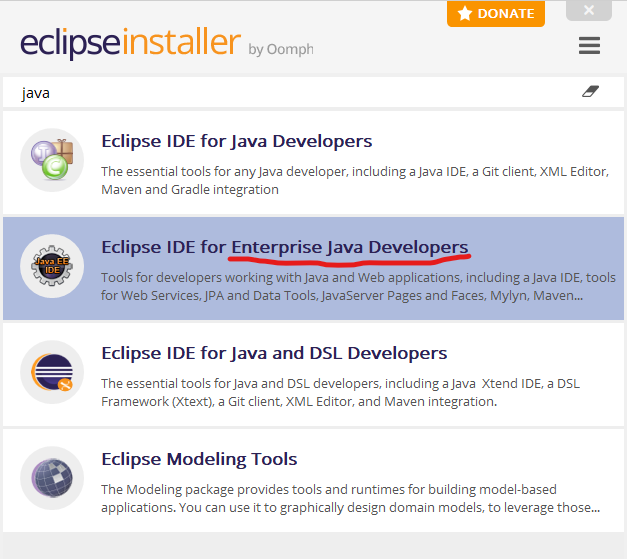Click the DONATE button

(x=496, y=14)
